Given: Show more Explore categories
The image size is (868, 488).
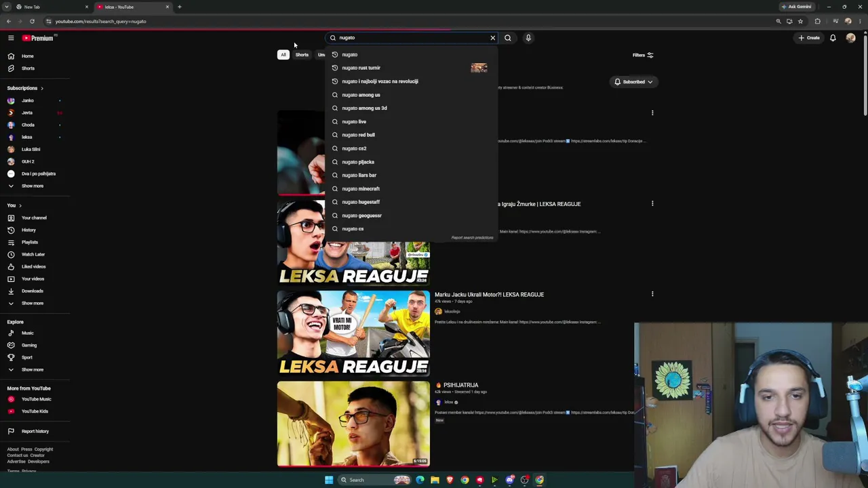Looking at the screenshot, I should (32, 369).
